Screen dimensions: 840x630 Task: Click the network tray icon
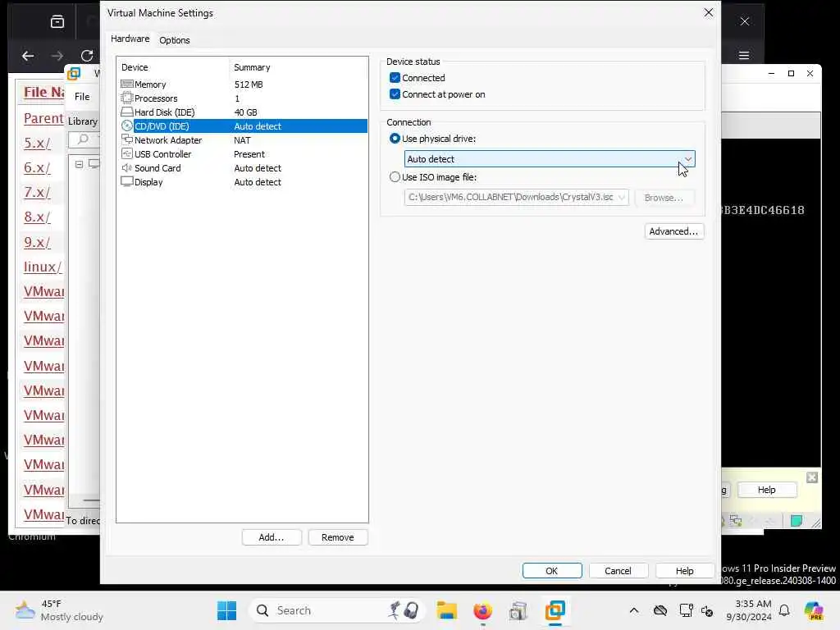click(x=686, y=610)
